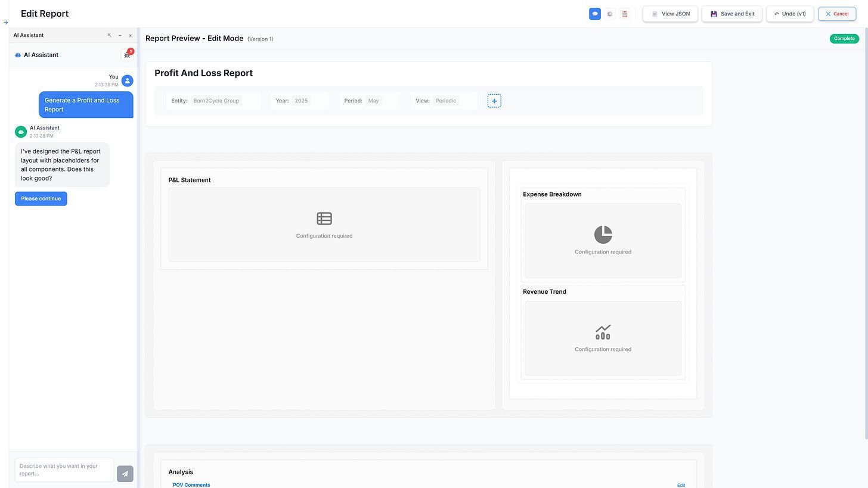Change the Period May selector
This screenshot has height=488, width=868.
pyautogui.click(x=374, y=101)
